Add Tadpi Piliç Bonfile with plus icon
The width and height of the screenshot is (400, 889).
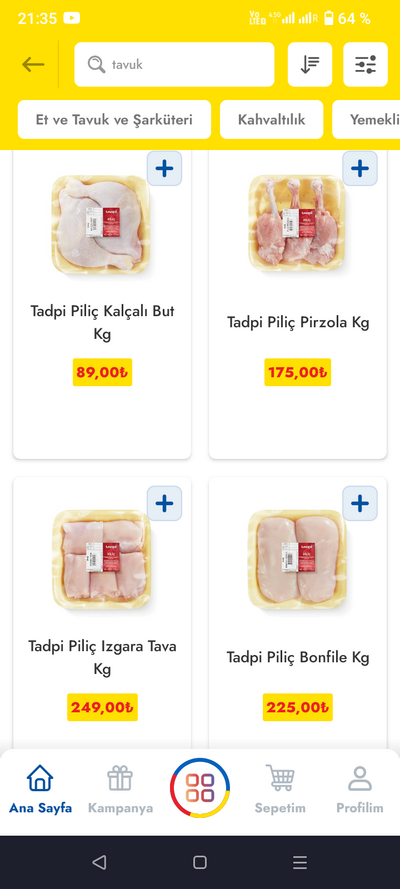click(360, 503)
